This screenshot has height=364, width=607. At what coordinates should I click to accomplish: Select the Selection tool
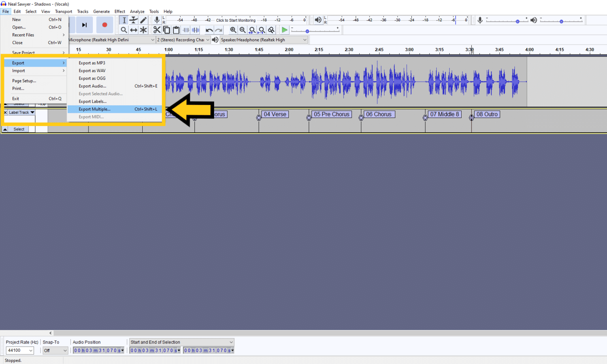(124, 20)
